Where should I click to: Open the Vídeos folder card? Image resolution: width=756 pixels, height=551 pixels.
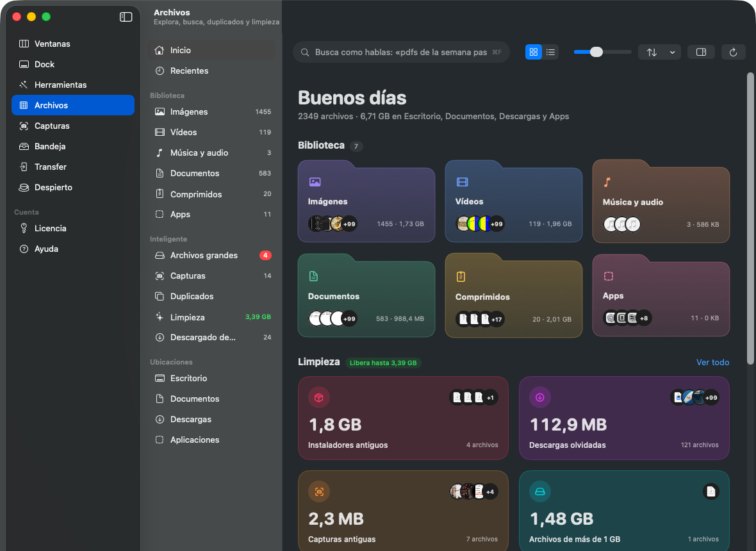pyautogui.click(x=513, y=202)
